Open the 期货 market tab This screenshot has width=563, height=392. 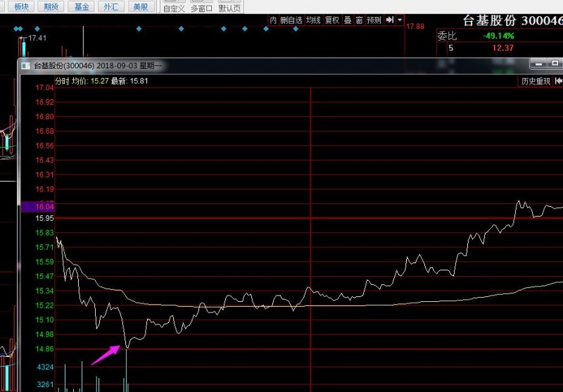pos(51,6)
